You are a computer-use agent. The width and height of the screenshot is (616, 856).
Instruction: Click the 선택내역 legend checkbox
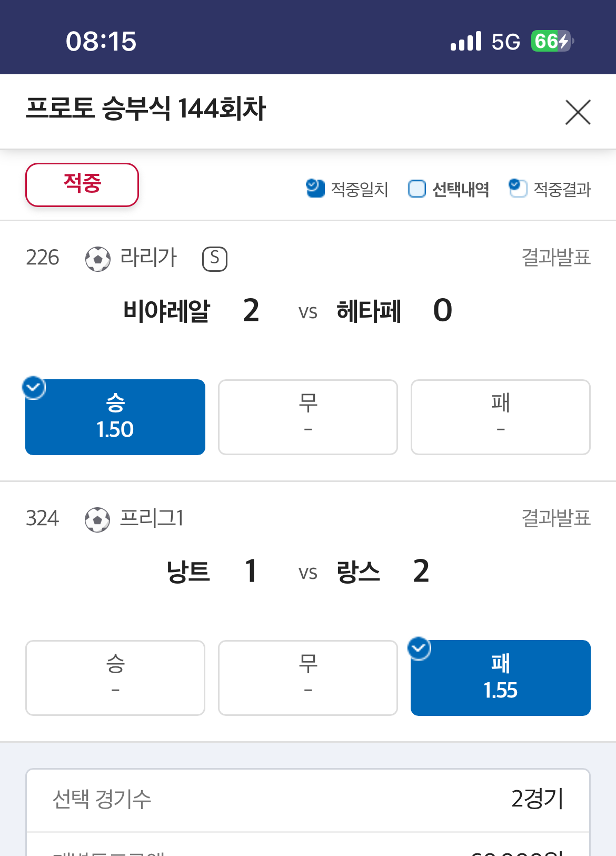pyautogui.click(x=416, y=189)
